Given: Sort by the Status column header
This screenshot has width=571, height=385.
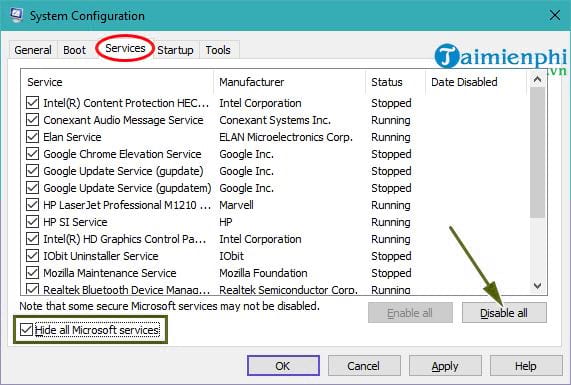Looking at the screenshot, I should (395, 82).
